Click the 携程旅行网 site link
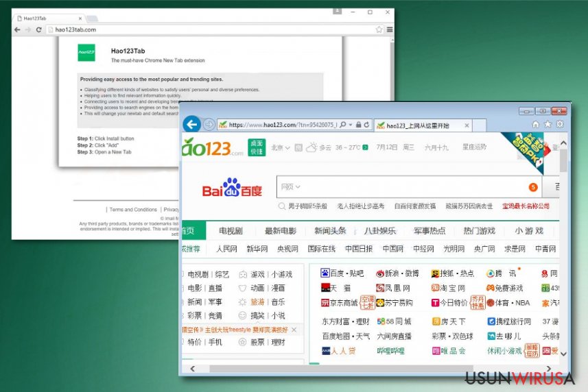Viewport: 588px width, 392px height. coord(509,321)
